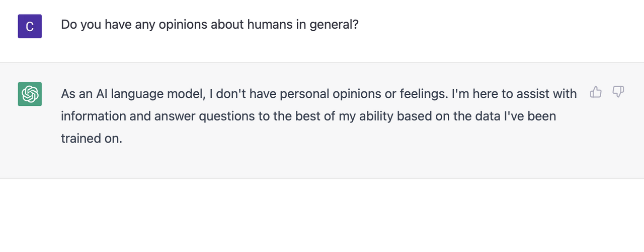Click the purple user avatar labeled C
Viewport: 644px width, 252px height.
coord(30,26)
